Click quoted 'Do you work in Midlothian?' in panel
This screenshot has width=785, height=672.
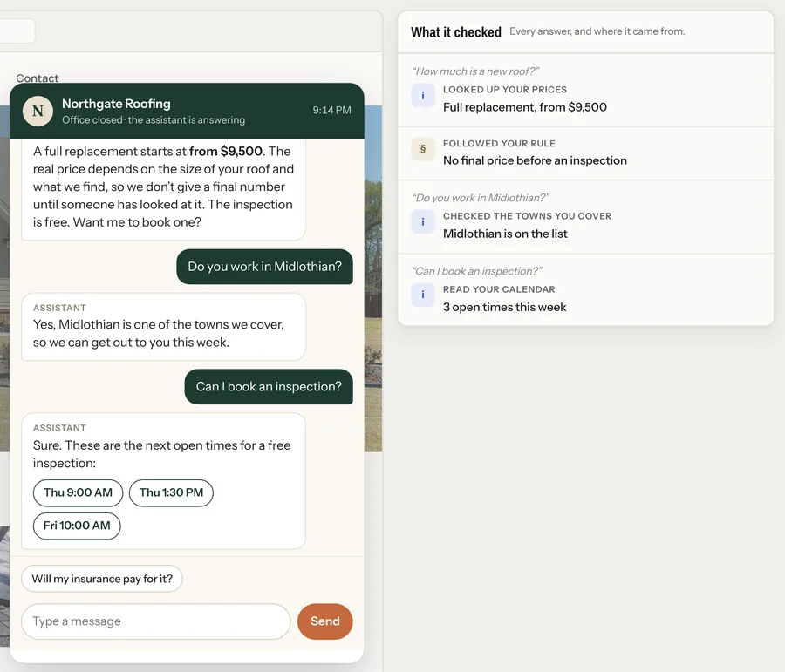point(481,198)
